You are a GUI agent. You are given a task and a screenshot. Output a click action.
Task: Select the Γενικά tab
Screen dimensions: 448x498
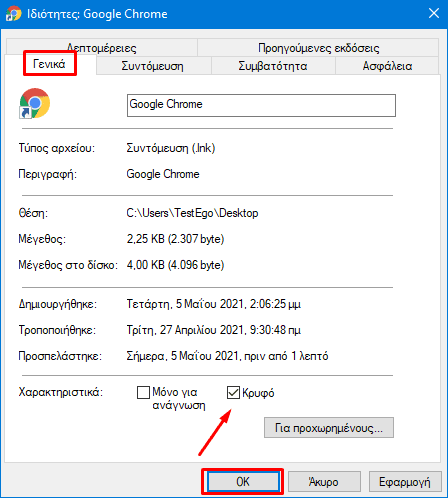click(50, 64)
